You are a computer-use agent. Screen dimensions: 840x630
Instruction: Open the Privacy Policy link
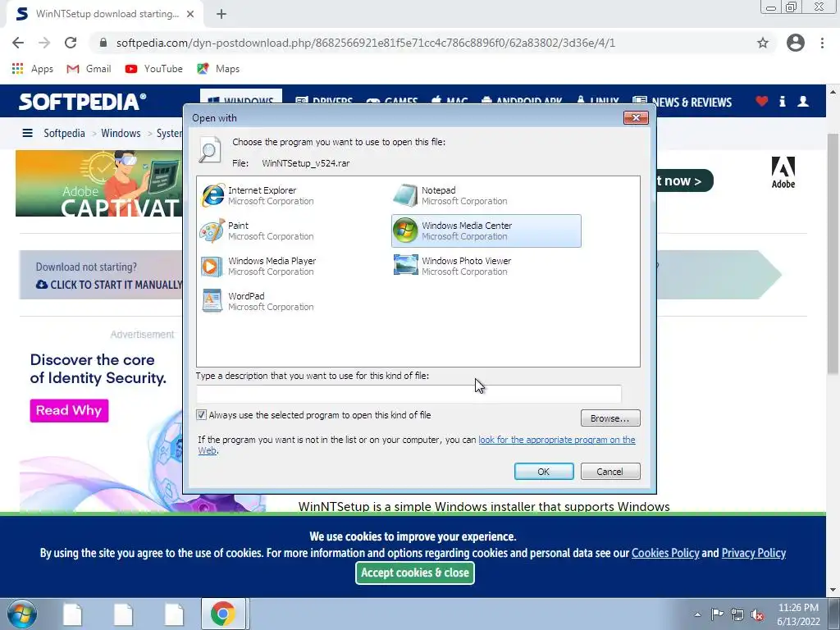[754, 553]
